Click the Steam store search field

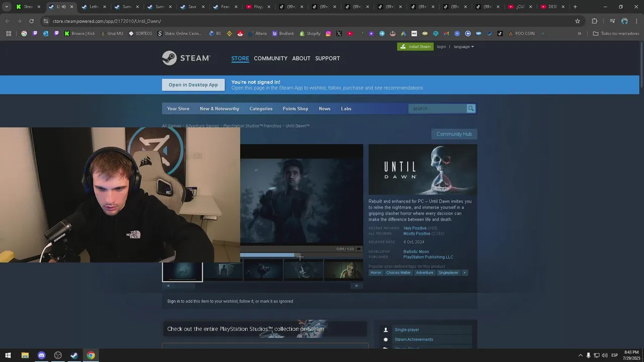(438, 109)
